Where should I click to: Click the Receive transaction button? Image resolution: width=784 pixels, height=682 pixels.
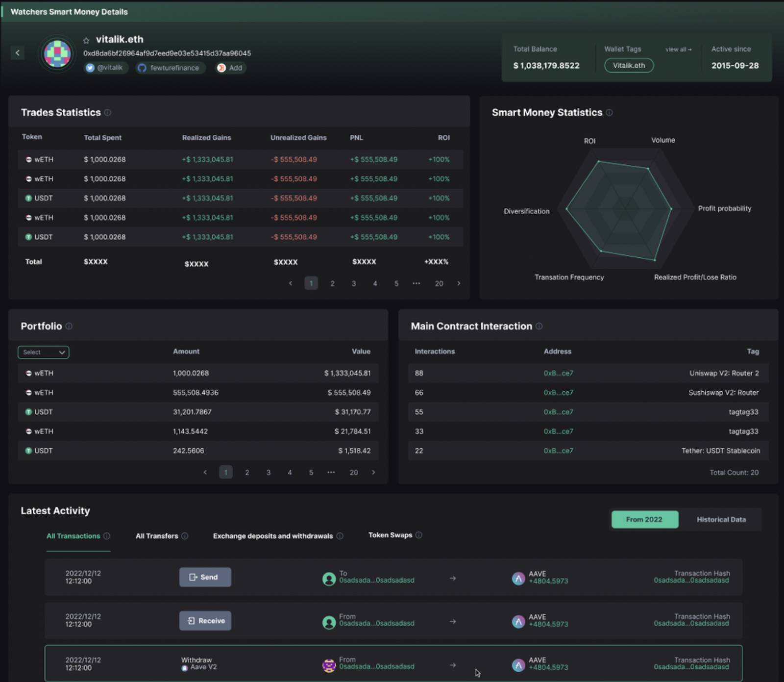tap(205, 621)
